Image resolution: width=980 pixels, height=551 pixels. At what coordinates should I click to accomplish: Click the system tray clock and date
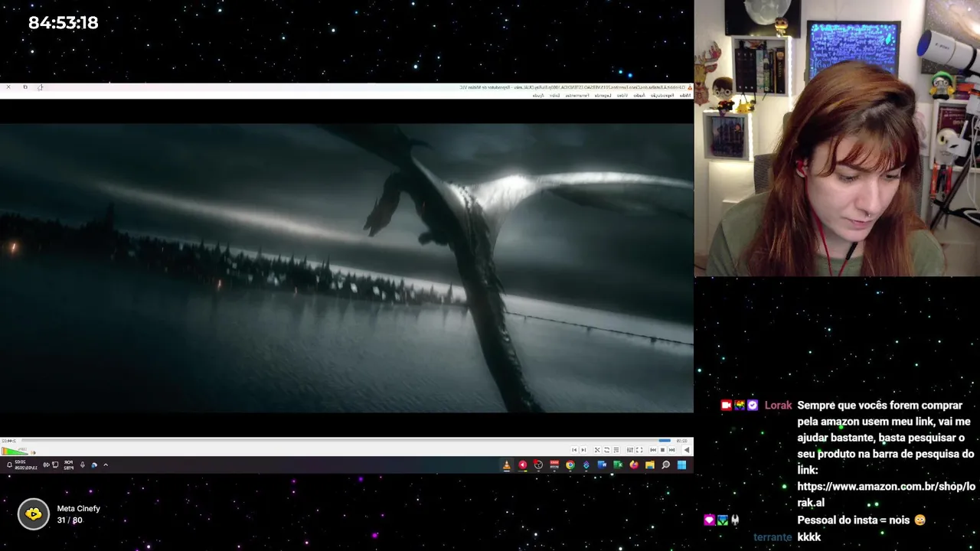tap(26, 465)
